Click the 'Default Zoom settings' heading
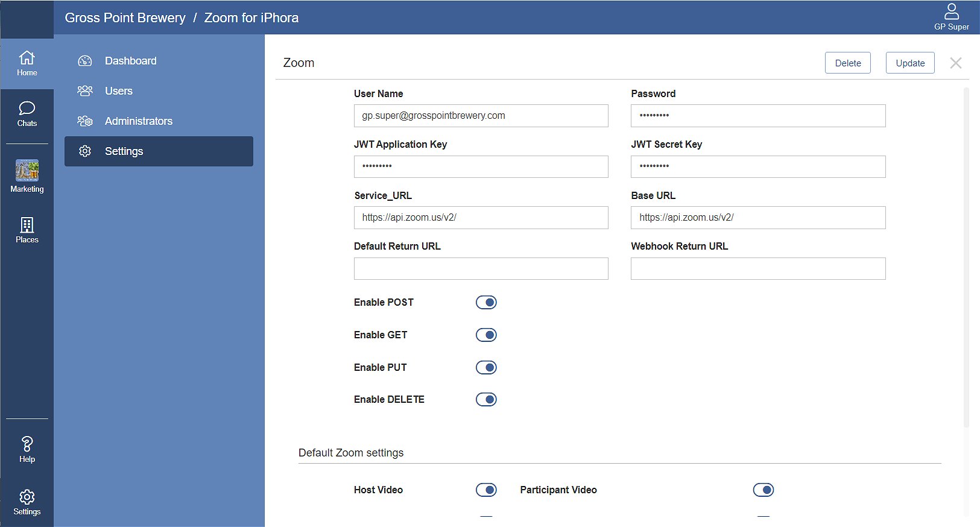This screenshot has height=527, width=980. [351, 453]
